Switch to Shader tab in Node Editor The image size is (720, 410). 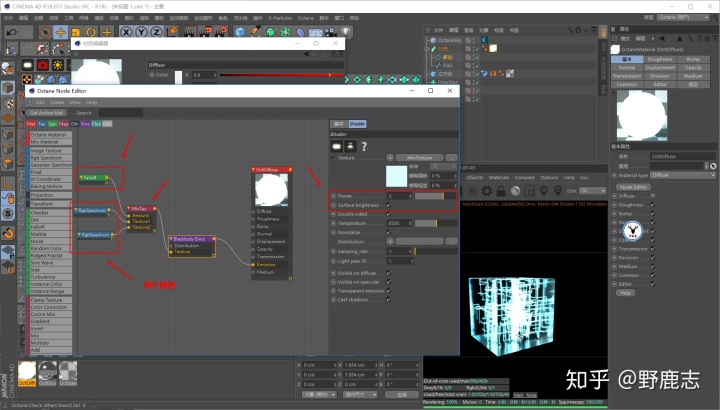click(357, 124)
